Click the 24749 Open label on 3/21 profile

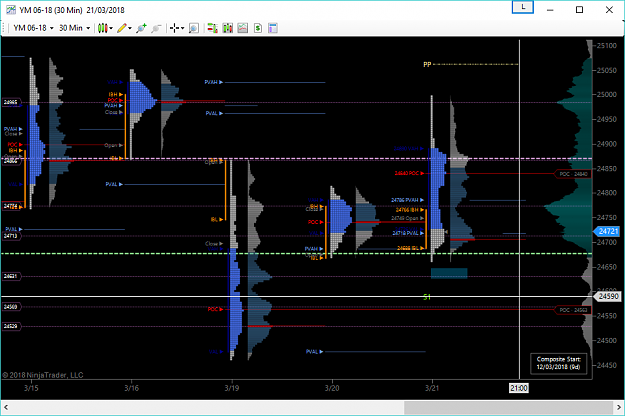tap(405, 218)
